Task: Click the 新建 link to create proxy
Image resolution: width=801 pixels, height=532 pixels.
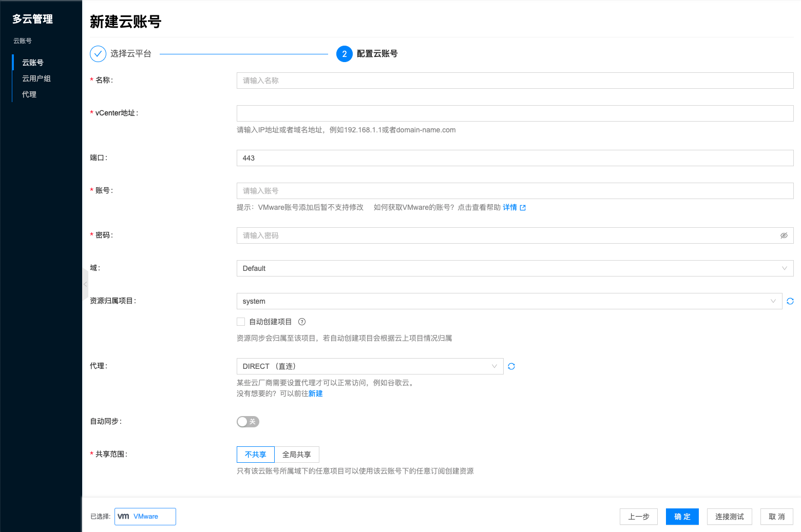Action: 315,393
